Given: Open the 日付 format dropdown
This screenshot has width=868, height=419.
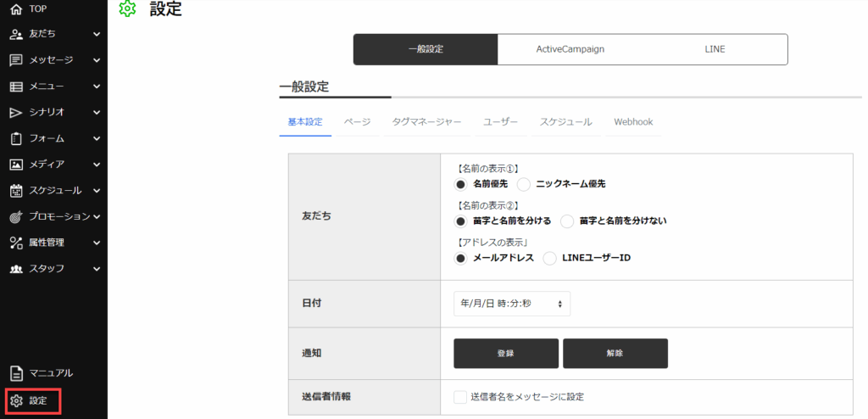Looking at the screenshot, I should coord(512,304).
